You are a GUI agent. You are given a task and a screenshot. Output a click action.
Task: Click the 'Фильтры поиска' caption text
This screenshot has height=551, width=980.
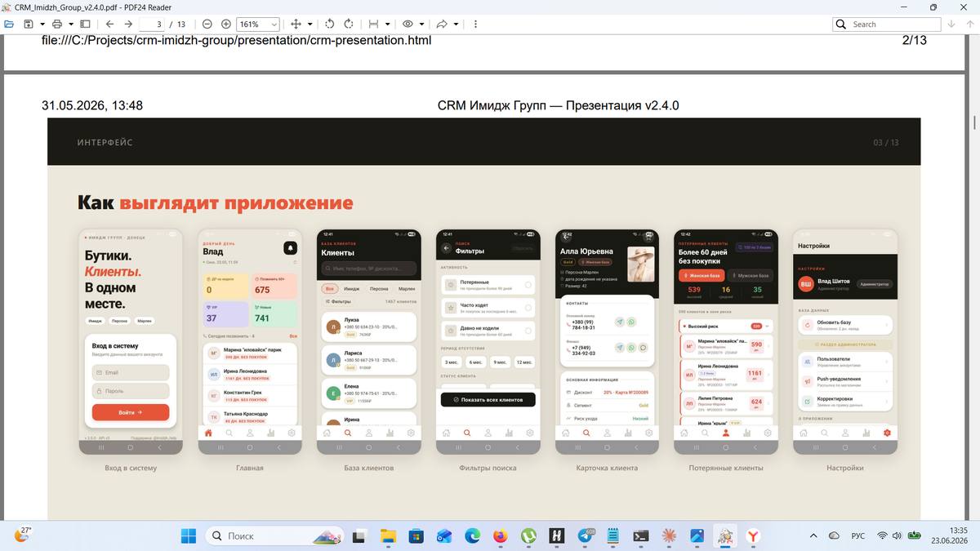(x=488, y=468)
